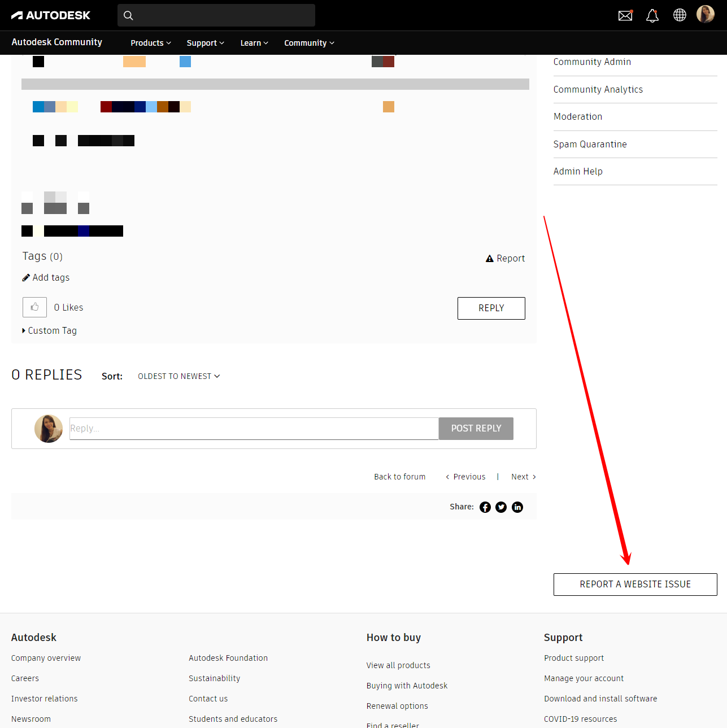Open the language globe icon

click(680, 15)
